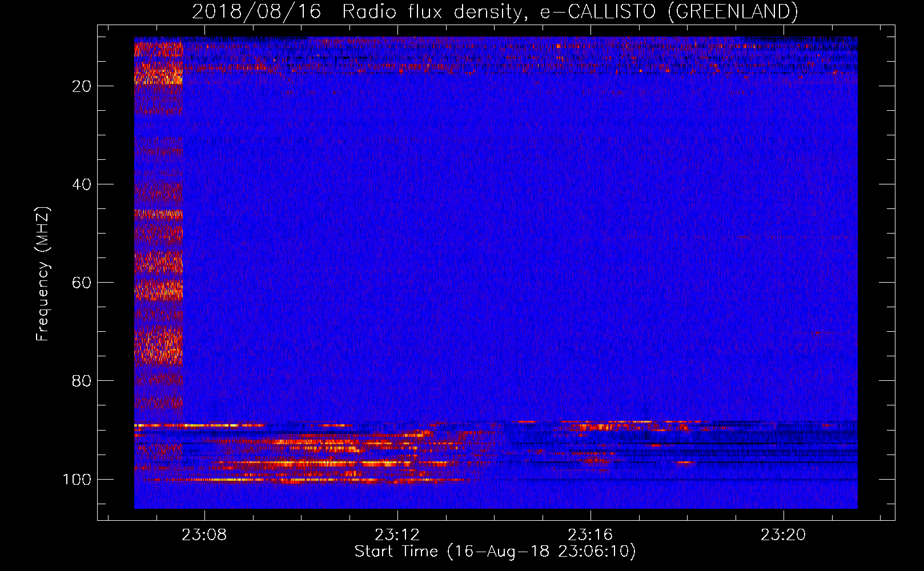Image resolution: width=924 pixels, height=571 pixels.
Task: Click the 23:20 time tick label
Action: (x=784, y=535)
